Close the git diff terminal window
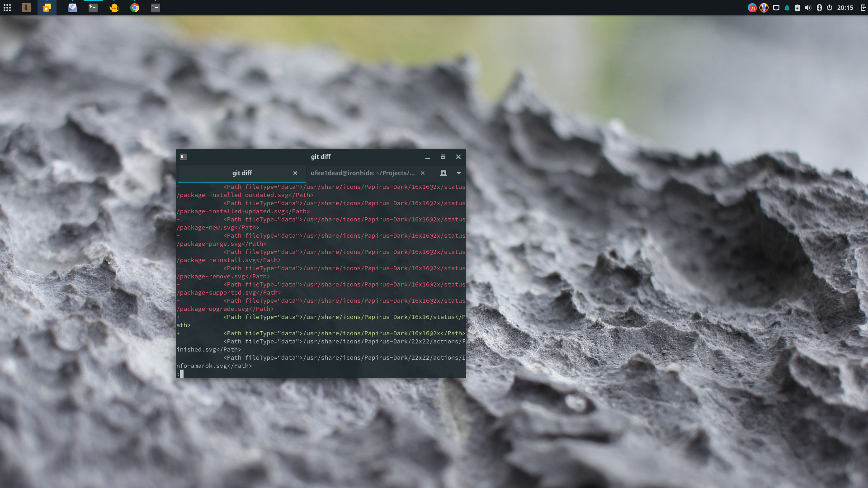The width and height of the screenshot is (868, 488). pos(458,157)
